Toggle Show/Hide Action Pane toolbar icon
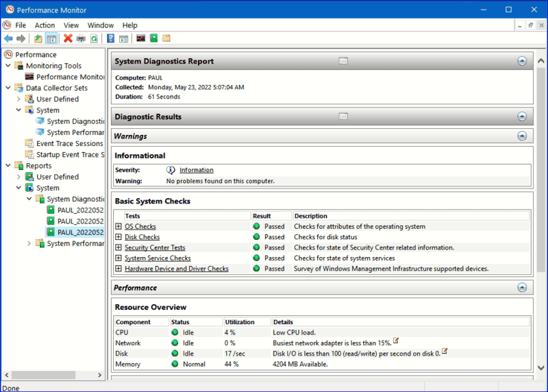The image size is (548, 392). click(124, 38)
